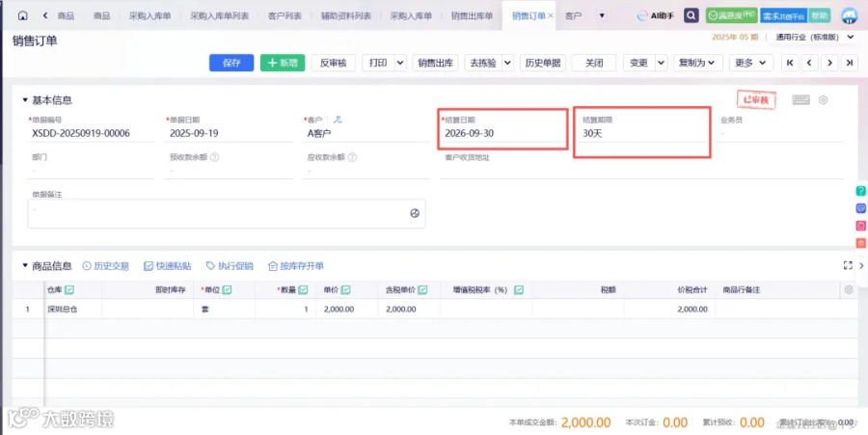Click the customer profile icon beside 客户

tap(338, 120)
